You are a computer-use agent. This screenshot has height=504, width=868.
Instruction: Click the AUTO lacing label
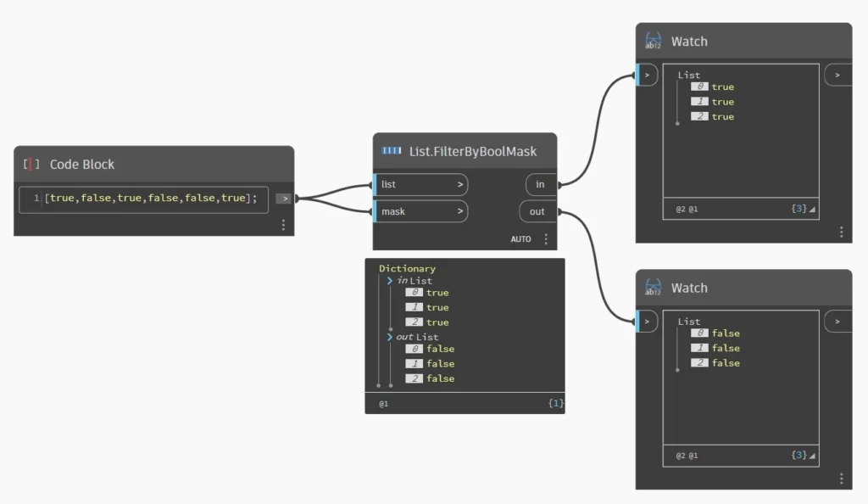click(x=521, y=238)
